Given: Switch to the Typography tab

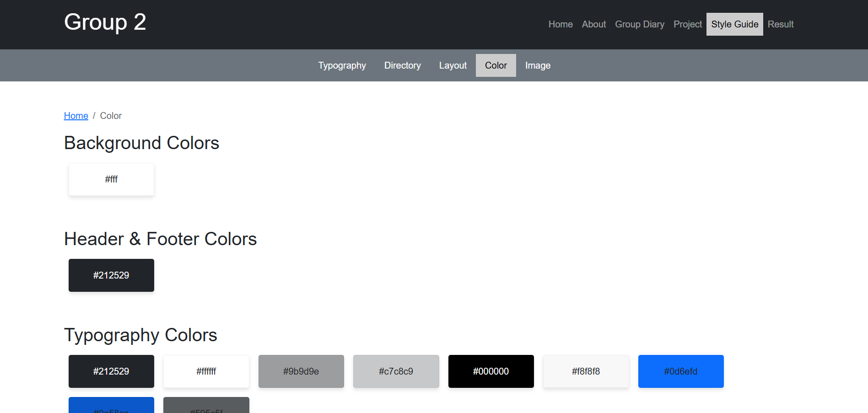Looking at the screenshot, I should click(342, 65).
